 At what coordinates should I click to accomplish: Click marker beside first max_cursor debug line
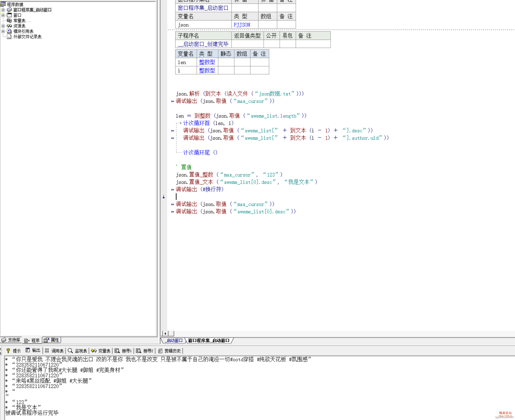(172, 101)
